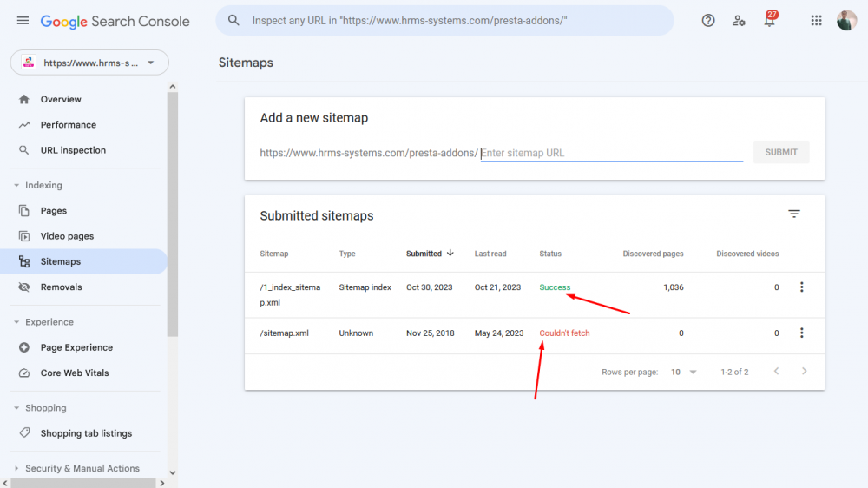Click the Core Web Vitals gauge icon
Image resolution: width=868 pixels, height=488 pixels.
23,373
